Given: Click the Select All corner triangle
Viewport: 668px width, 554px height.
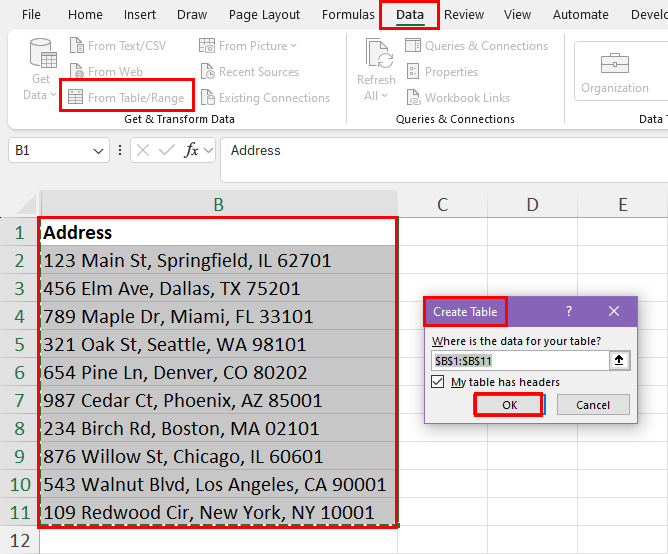Looking at the screenshot, I should tap(26, 204).
